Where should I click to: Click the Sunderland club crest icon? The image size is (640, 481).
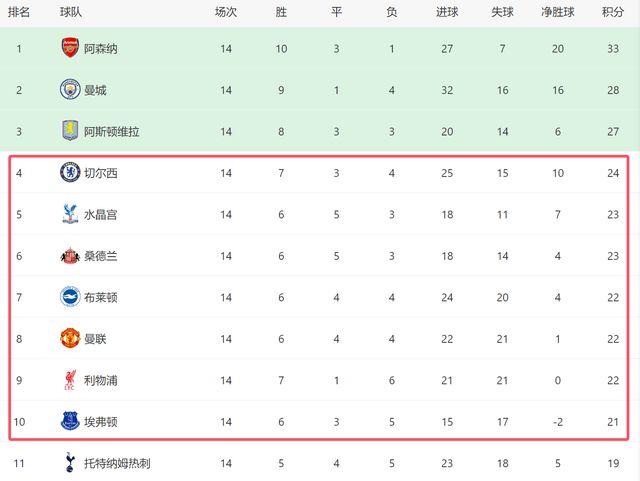pos(69,256)
